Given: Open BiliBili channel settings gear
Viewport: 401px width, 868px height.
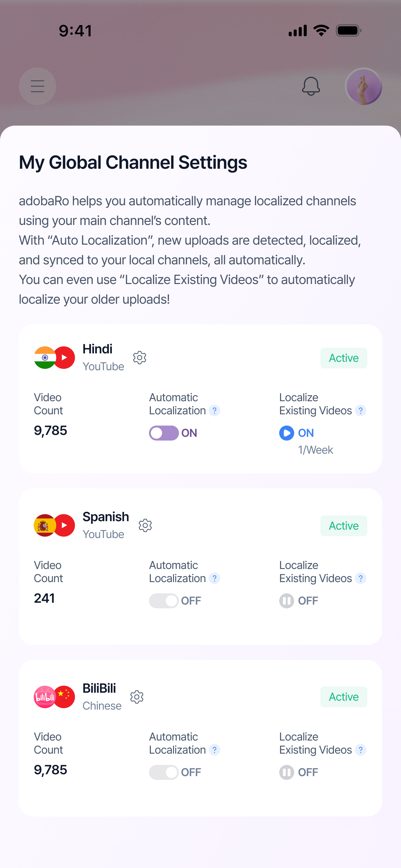Looking at the screenshot, I should click(x=137, y=697).
